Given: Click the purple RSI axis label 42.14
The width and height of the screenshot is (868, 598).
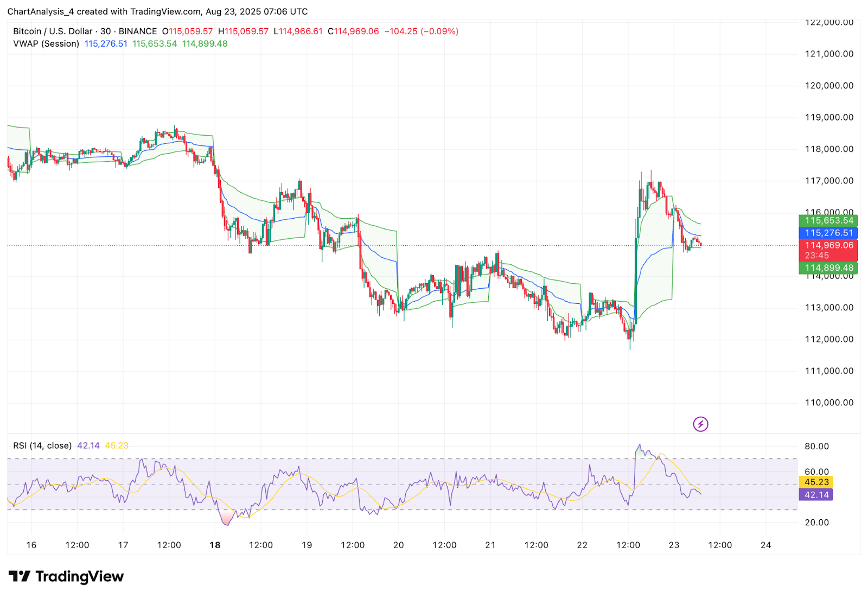Looking at the screenshot, I should coord(816,494).
